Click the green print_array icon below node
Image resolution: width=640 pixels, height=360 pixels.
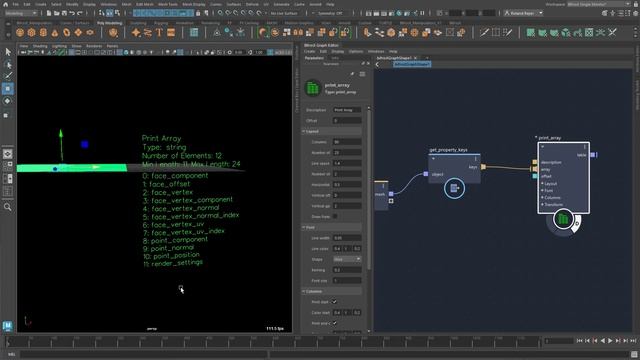(x=563, y=219)
